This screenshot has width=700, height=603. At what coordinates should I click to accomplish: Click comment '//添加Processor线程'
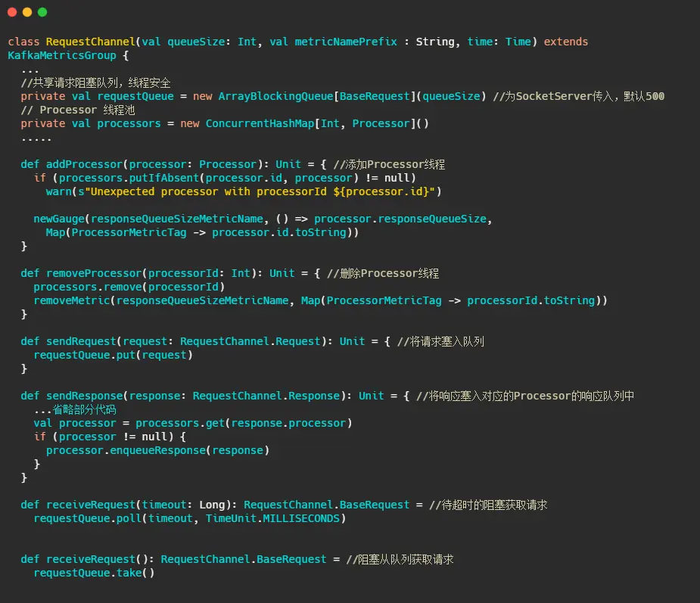[x=389, y=164]
